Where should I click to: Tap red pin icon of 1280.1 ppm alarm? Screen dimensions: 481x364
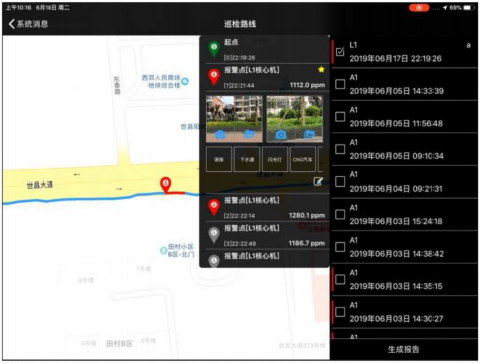pyautogui.click(x=214, y=207)
